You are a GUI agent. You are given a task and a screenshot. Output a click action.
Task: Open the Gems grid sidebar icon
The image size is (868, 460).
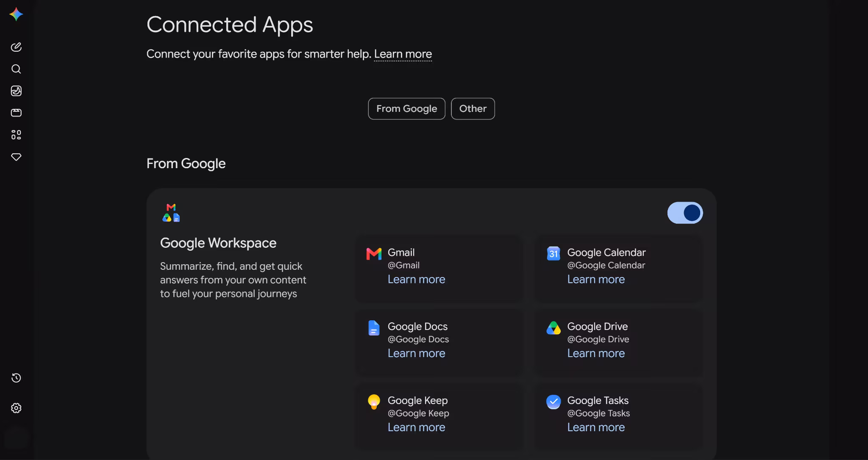point(16,135)
